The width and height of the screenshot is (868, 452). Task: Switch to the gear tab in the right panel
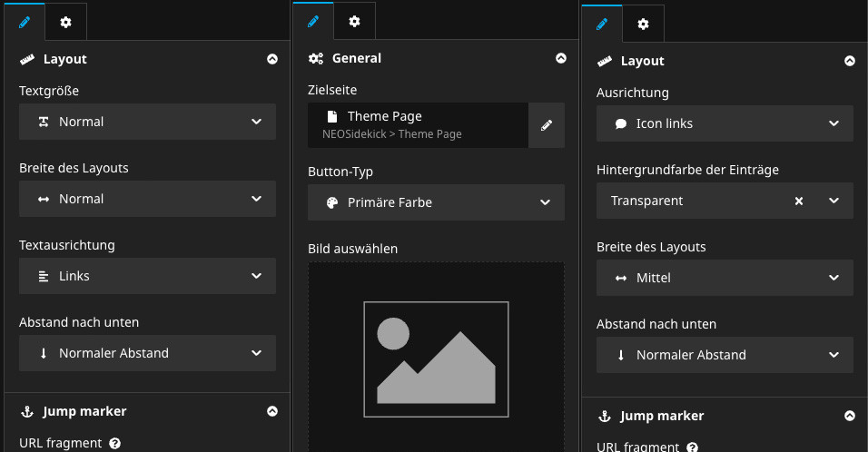pos(643,24)
